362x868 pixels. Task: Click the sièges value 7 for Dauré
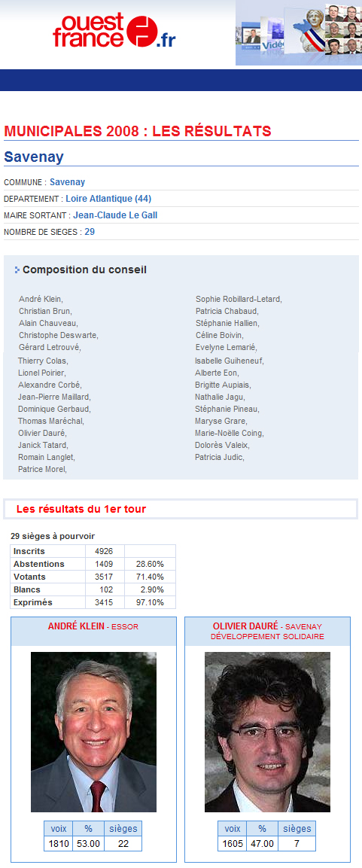(x=297, y=844)
